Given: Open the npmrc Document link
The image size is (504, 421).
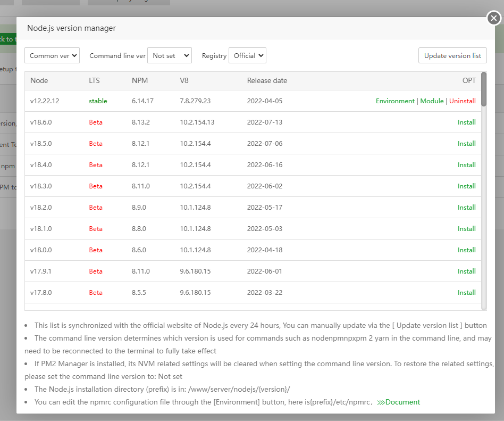Looking at the screenshot, I should tap(402, 402).
